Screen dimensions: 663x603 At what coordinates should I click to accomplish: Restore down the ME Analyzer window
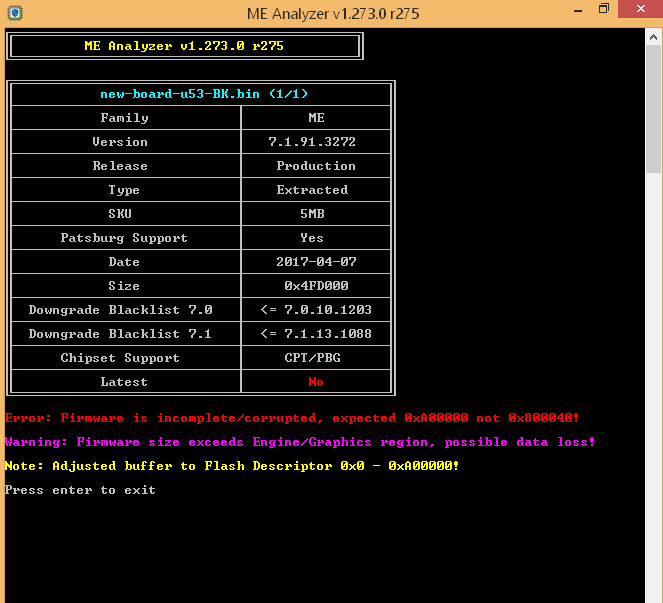tap(604, 8)
